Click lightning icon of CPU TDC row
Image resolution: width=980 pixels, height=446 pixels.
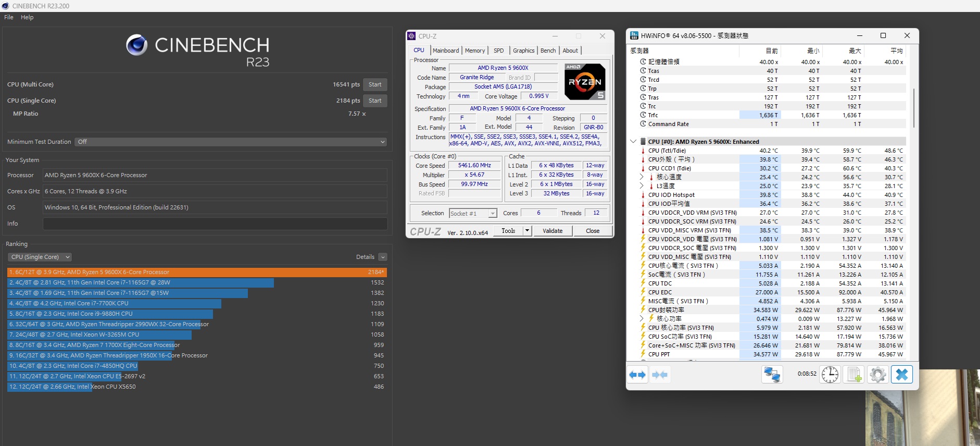coord(643,283)
